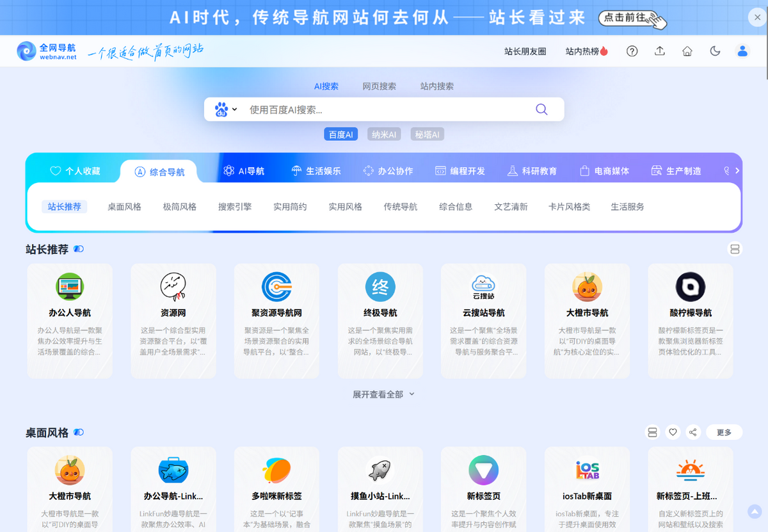The height and width of the screenshot is (532, 768).
Task: Choose the 百度AI engine chip
Action: pos(341,134)
